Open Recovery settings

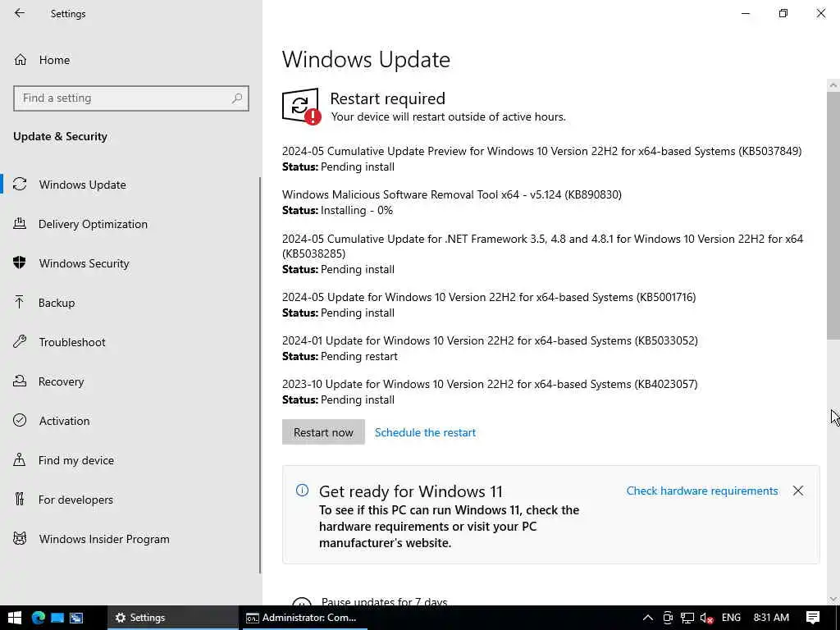click(x=61, y=381)
